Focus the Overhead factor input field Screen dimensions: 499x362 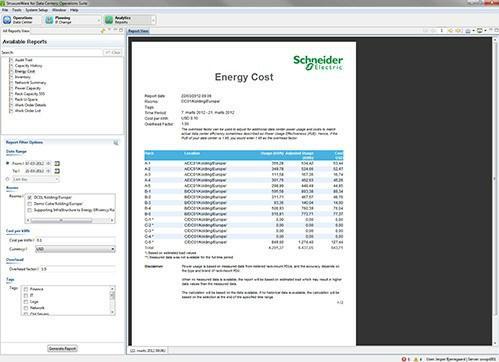click(77, 269)
